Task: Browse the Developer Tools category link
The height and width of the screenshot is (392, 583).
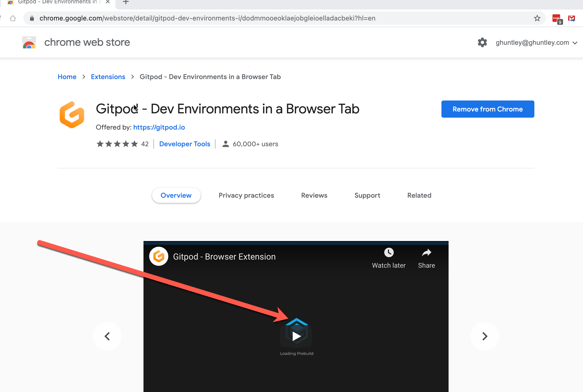Action: (184, 144)
